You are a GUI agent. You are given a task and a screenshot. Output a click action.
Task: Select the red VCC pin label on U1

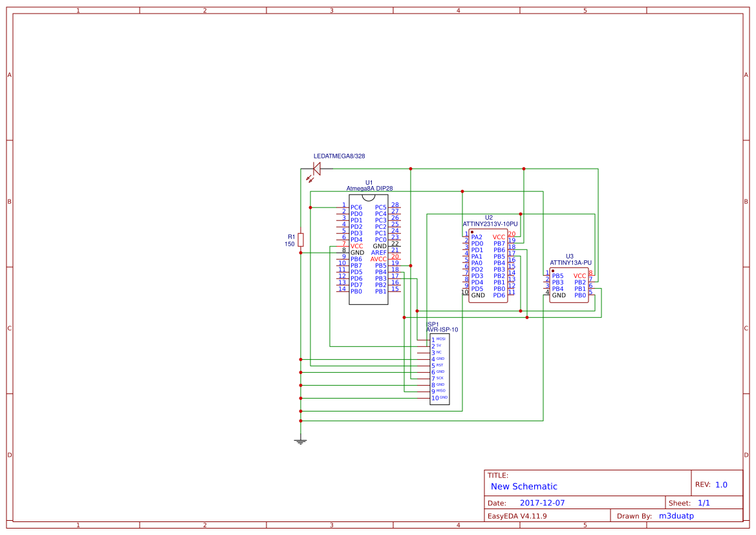(x=356, y=245)
